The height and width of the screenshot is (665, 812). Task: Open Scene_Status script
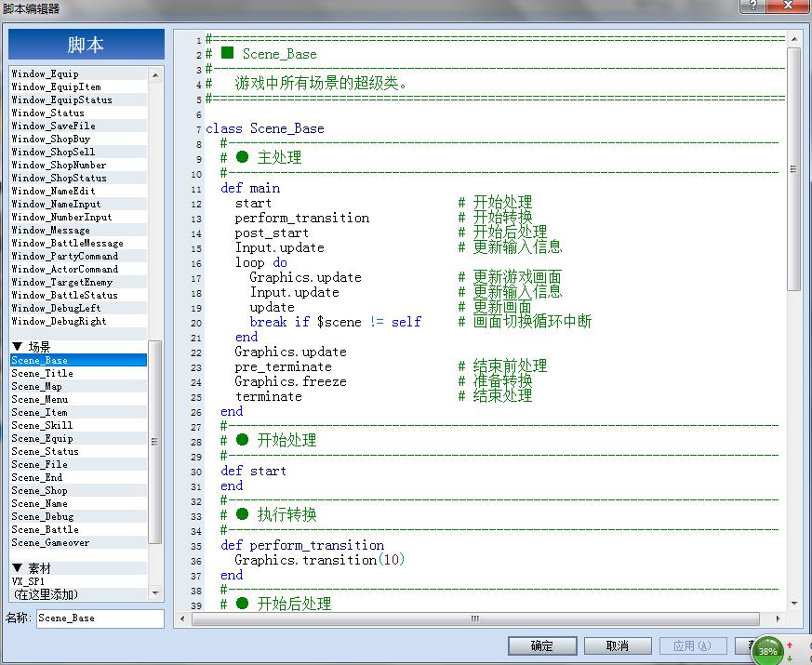coord(79,451)
